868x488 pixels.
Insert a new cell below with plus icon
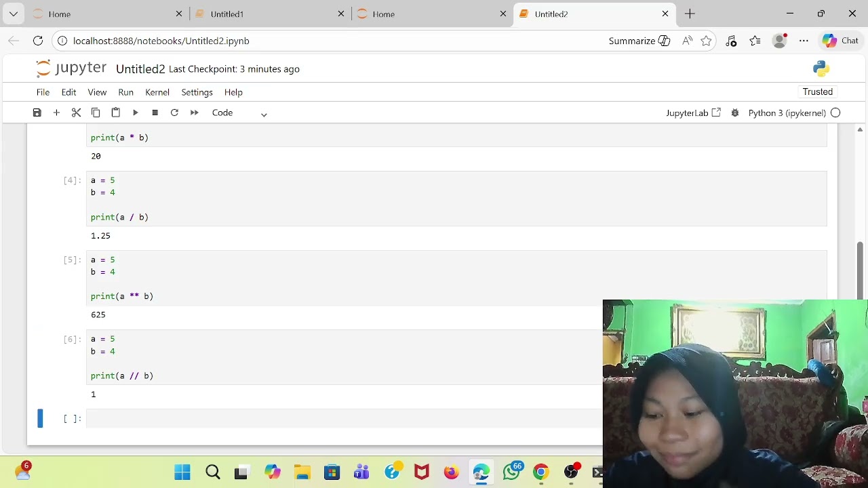pyautogui.click(x=56, y=113)
